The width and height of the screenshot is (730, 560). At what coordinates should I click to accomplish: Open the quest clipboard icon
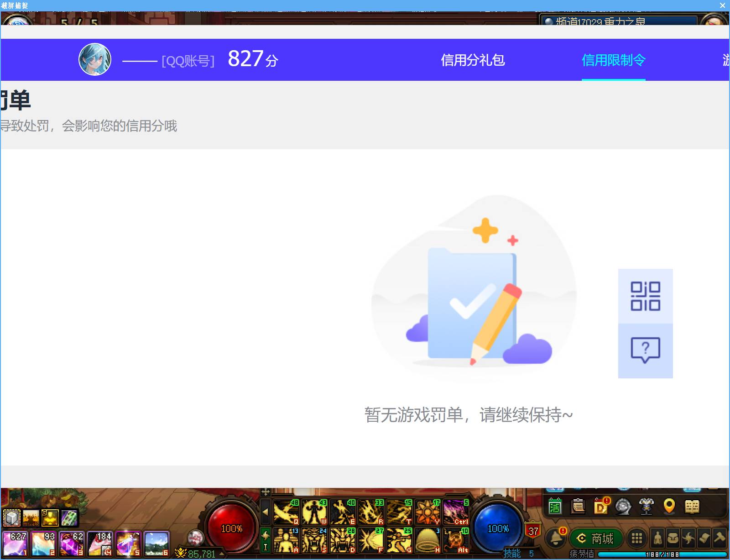(x=578, y=507)
